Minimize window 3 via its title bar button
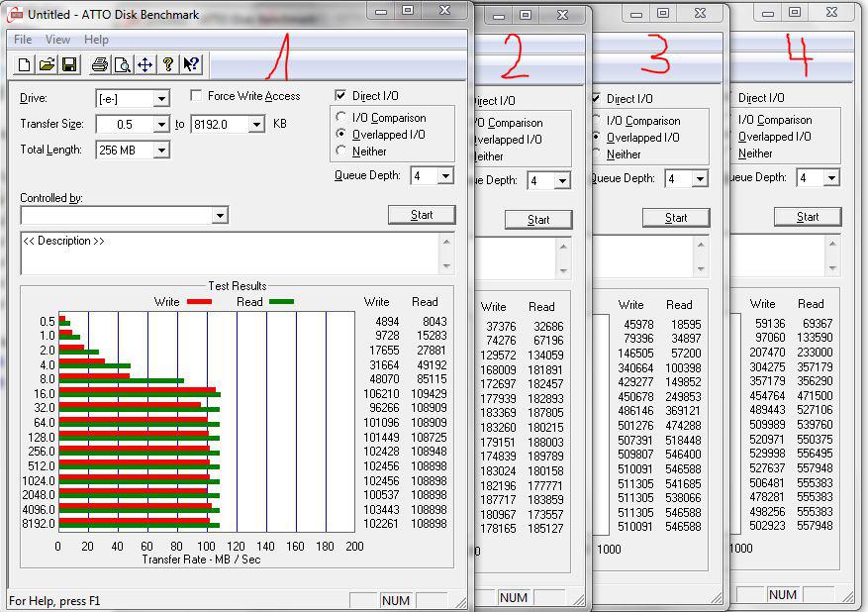868x612 pixels. pyautogui.click(x=635, y=14)
